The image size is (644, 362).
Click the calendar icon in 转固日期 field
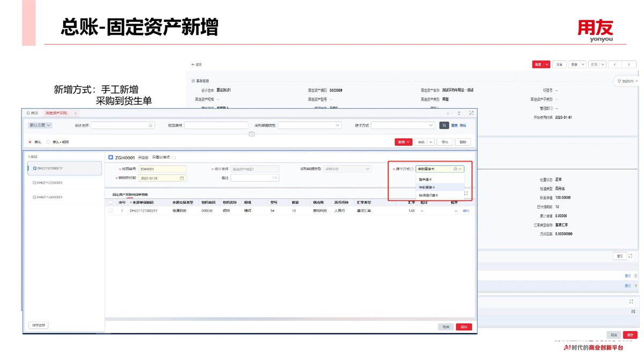pos(182,178)
